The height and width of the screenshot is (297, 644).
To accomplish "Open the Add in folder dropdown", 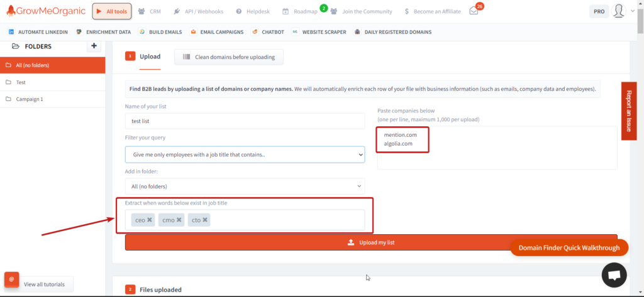I will point(245,186).
